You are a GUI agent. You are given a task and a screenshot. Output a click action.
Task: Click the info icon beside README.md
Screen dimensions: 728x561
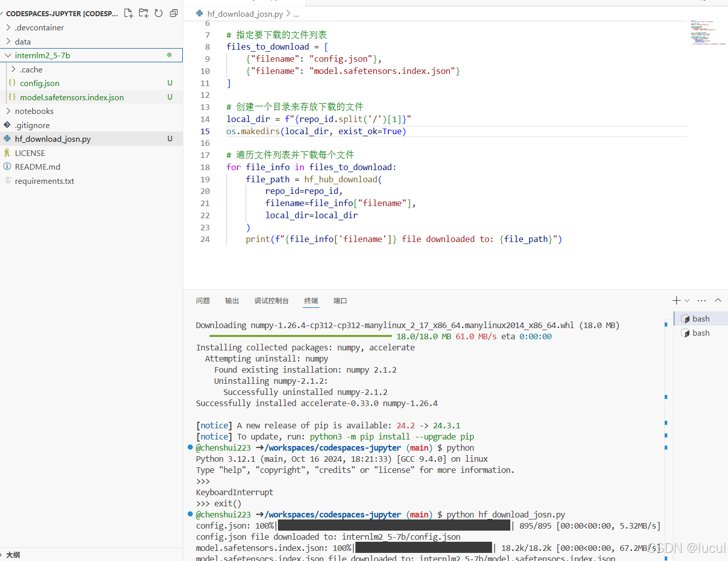click(x=7, y=166)
